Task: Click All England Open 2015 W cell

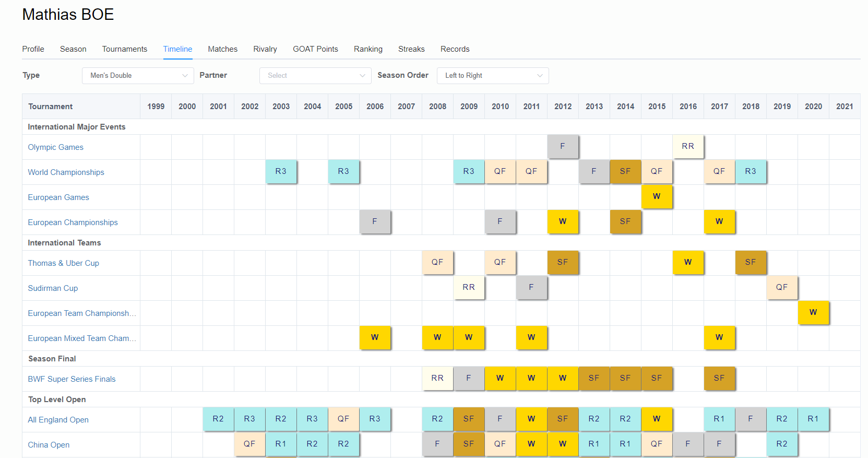Action: point(657,419)
